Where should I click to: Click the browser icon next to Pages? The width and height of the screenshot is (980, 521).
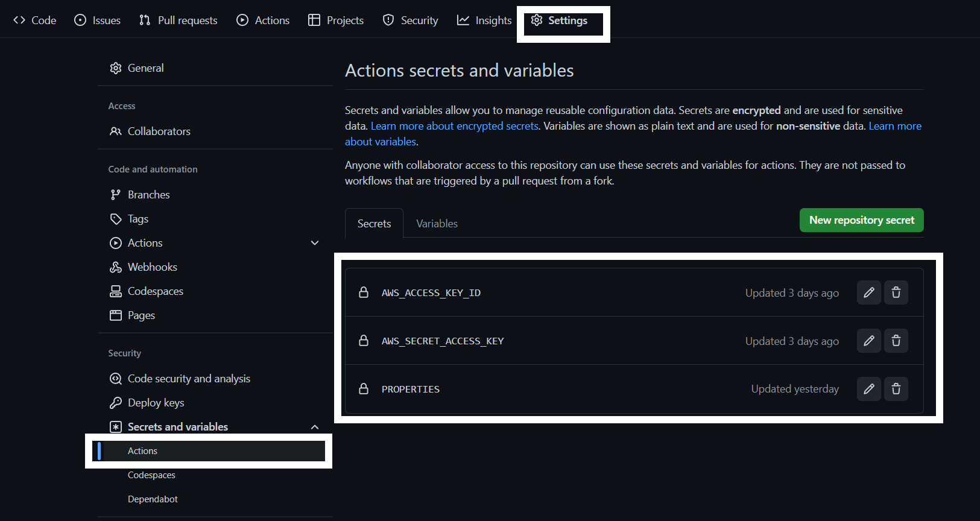tap(116, 315)
